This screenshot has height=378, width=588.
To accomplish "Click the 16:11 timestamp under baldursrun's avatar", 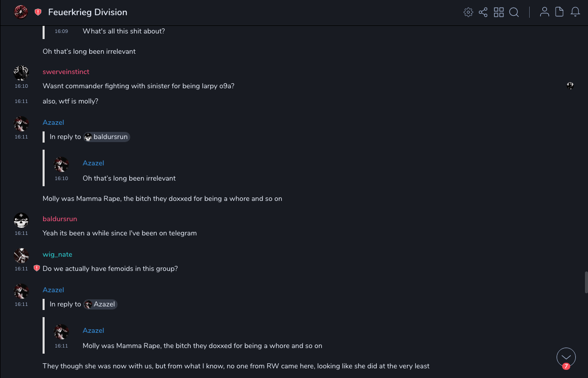I will click(x=21, y=233).
